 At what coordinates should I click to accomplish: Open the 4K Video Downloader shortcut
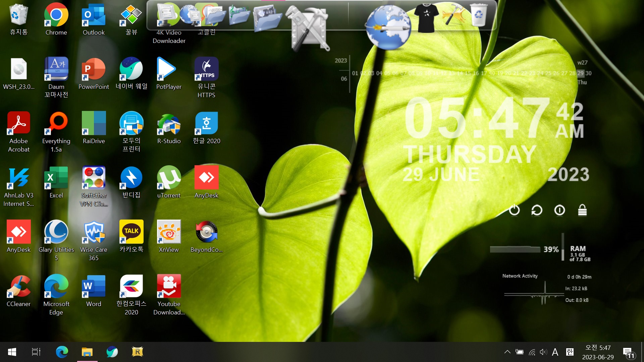(x=169, y=23)
